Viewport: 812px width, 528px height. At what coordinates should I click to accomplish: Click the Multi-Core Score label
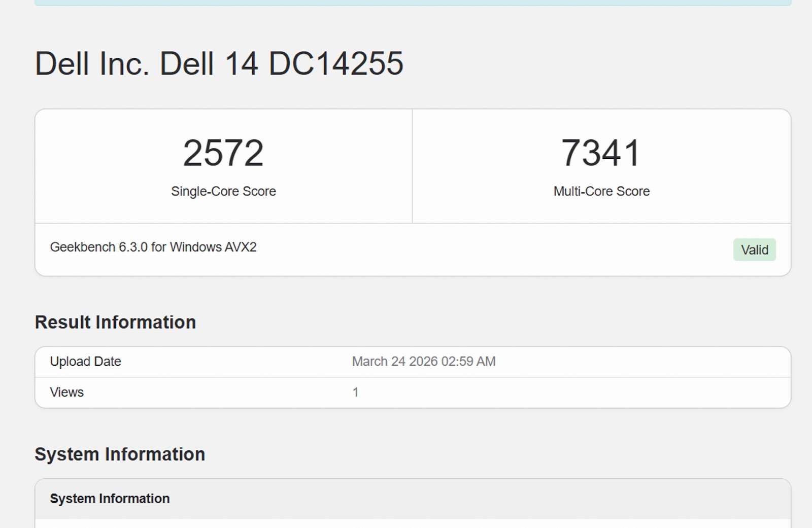coord(601,191)
